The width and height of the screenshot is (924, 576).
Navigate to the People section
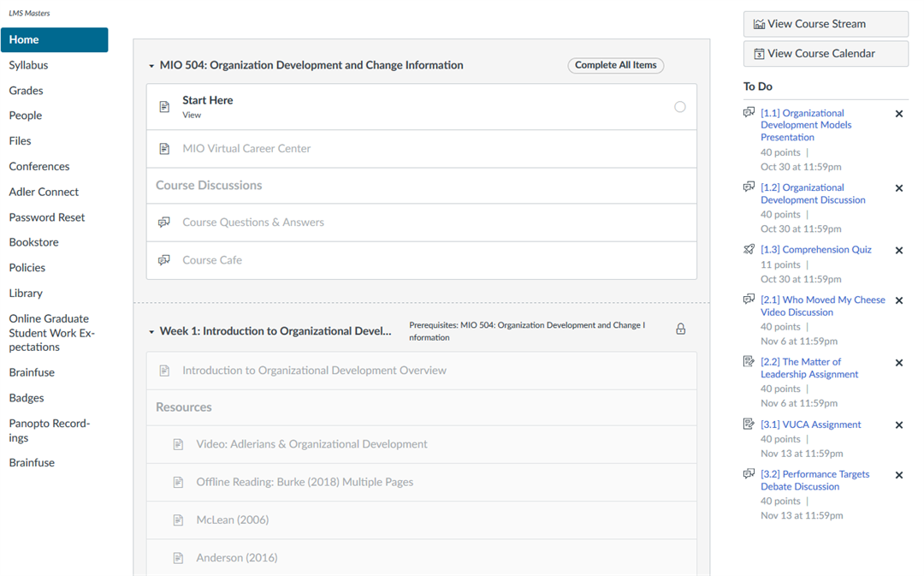point(26,115)
